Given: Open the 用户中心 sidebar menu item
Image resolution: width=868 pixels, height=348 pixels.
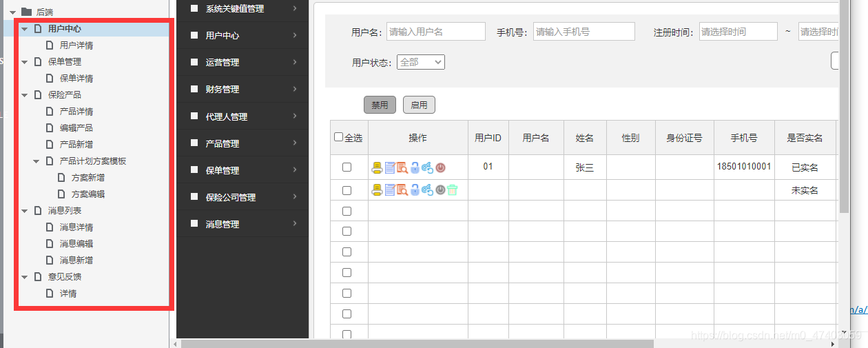Looking at the screenshot, I should (x=242, y=35).
